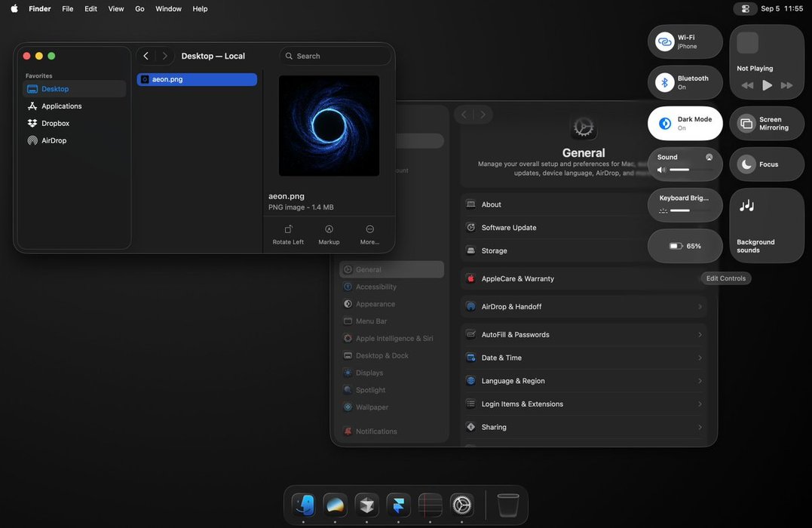Expand Language & Region settings row
The height and width of the screenshot is (528, 812).
tap(583, 381)
